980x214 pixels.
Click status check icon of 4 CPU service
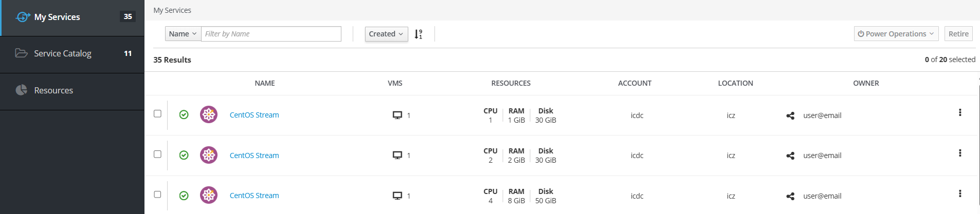coord(184,196)
